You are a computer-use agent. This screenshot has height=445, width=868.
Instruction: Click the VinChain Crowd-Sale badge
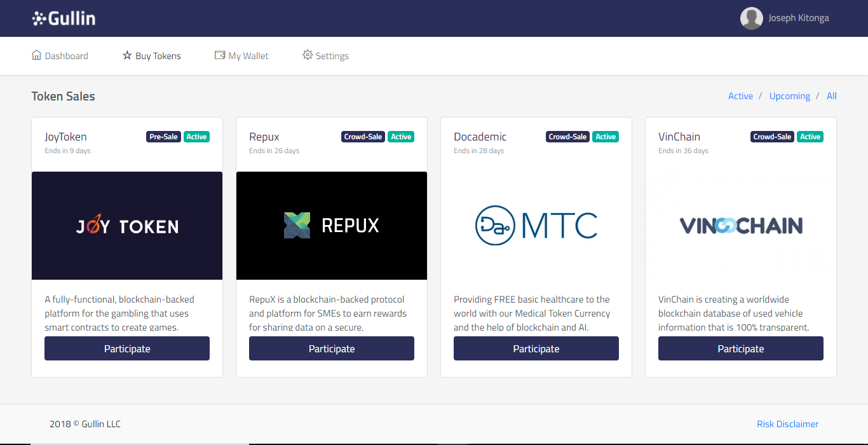coord(772,137)
